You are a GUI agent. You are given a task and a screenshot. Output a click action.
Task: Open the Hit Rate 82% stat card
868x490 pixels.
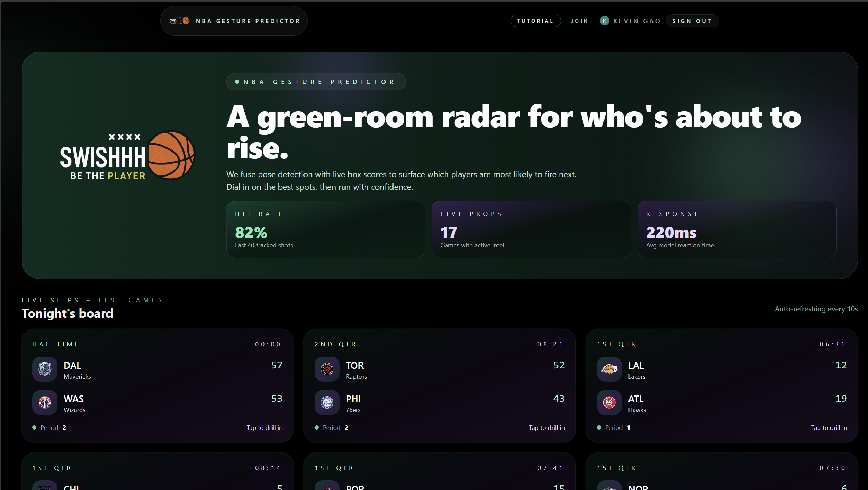[x=325, y=229]
